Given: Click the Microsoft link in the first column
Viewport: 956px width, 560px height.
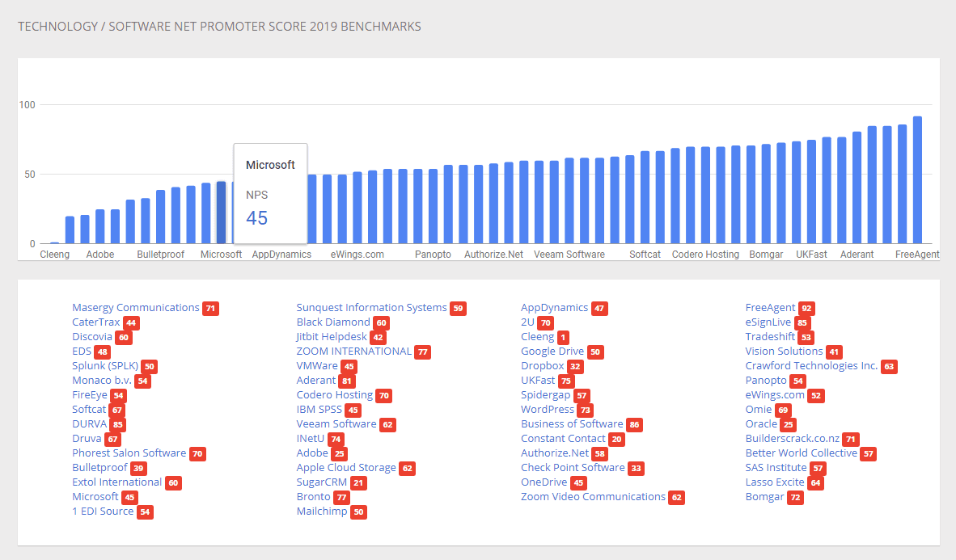Looking at the screenshot, I should click(96, 496).
